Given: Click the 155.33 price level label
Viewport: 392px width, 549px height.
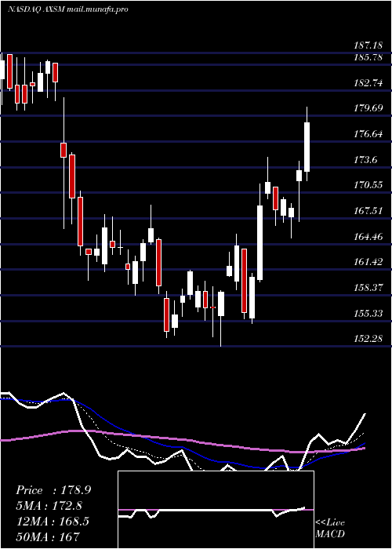Looking at the screenshot, I should [368, 314].
